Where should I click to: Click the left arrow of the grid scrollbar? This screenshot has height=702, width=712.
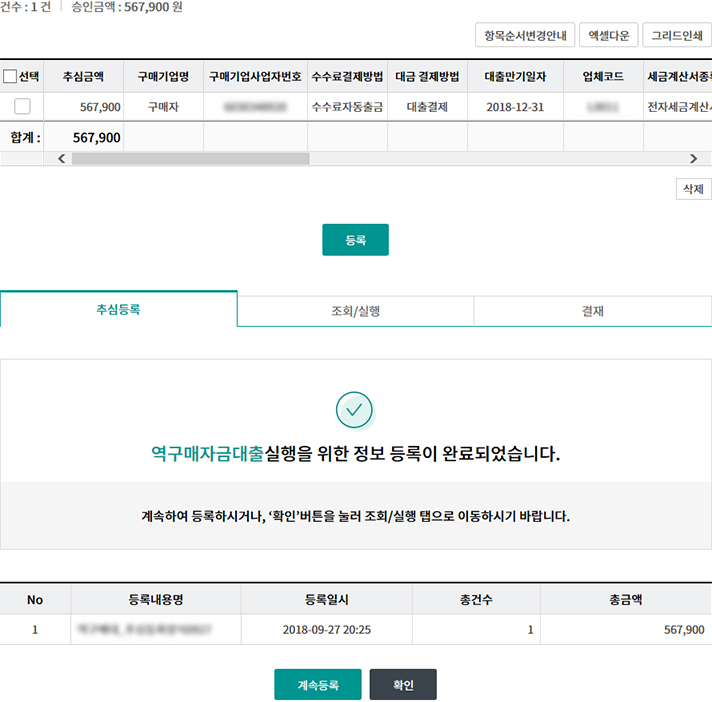(x=62, y=158)
